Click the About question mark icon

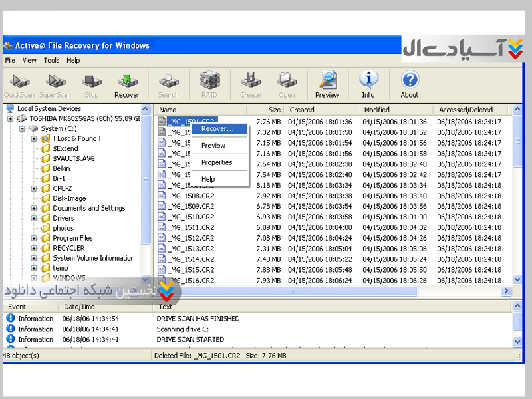pyautogui.click(x=410, y=82)
